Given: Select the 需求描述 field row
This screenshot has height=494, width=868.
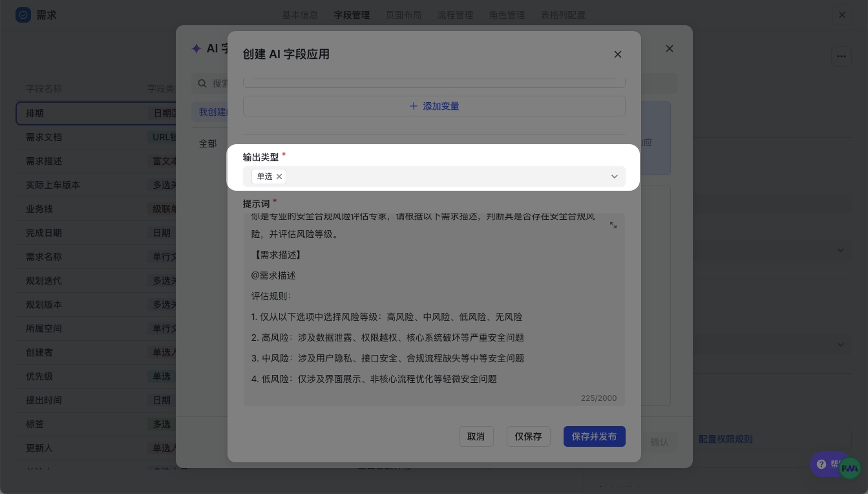Looking at the screenshot, I should point(96,161).
